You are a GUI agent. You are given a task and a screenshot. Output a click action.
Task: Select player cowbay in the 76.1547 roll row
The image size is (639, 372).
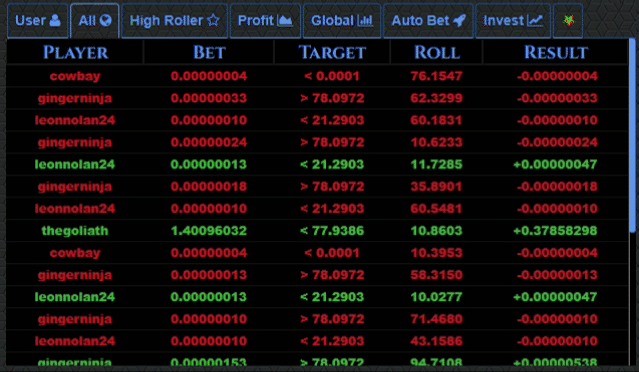tap(75, 76)
